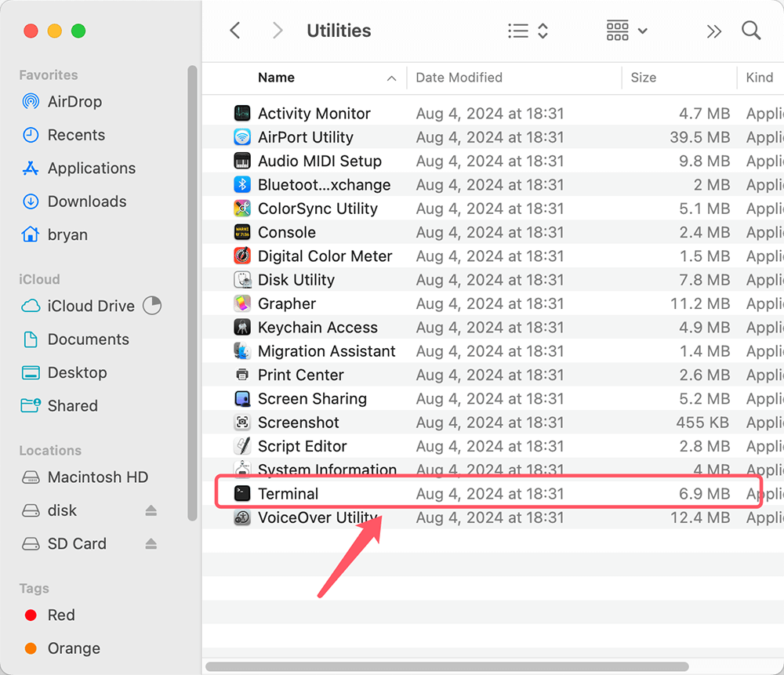Open Recents in the sidebar
This screenshot has width=784, height=675.
coord(64,135)
